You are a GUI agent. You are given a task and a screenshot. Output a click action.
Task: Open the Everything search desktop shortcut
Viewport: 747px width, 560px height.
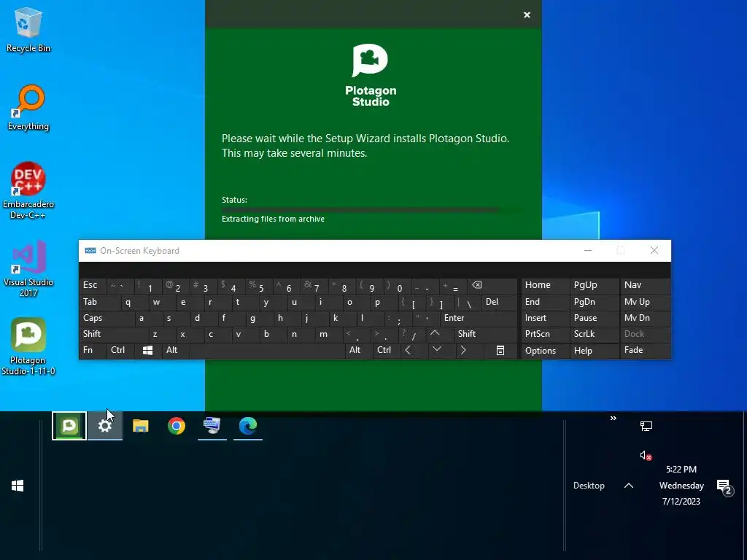pos(28,107)
